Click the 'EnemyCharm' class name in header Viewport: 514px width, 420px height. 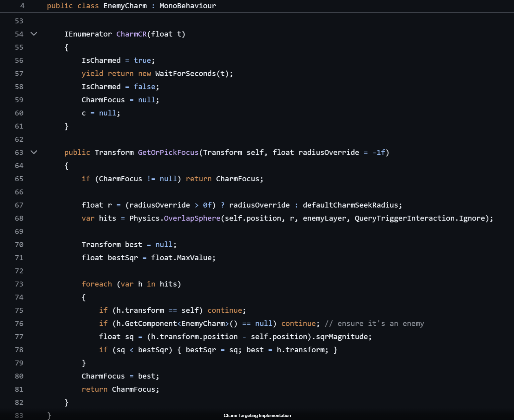pos(125,6)
